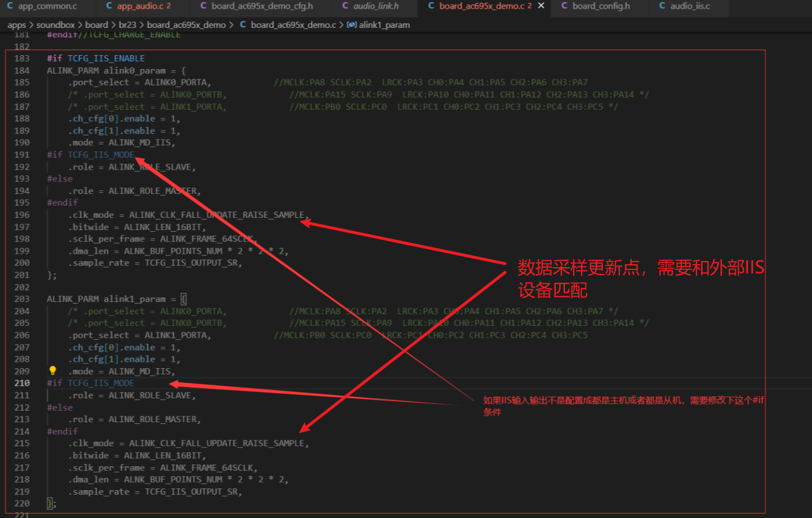Image resolution: width=812 pixels, height=518 pixels.
Task: Click line number 210 in gutter
Action: (22, 383)
